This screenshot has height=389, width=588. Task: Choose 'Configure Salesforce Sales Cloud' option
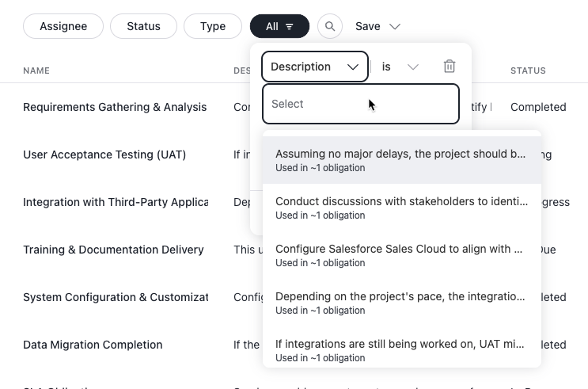(402, 255)
